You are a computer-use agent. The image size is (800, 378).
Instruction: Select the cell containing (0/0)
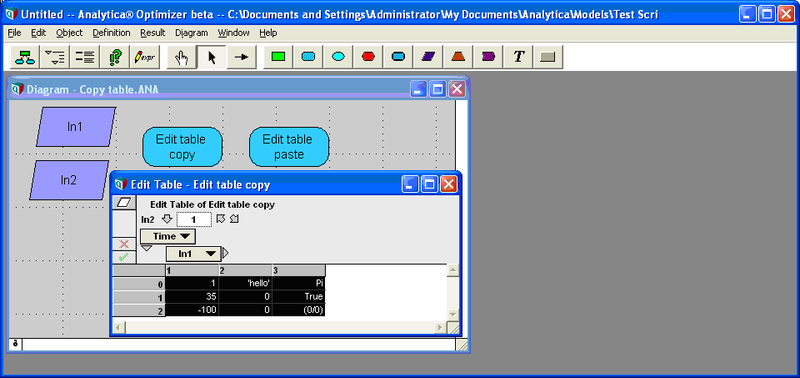(x=298, y=310)
